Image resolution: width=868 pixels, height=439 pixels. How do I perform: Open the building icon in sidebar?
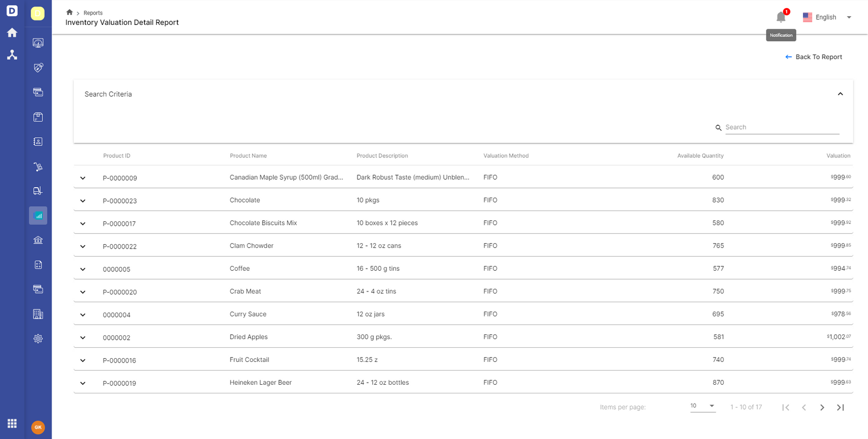(38, 314)
